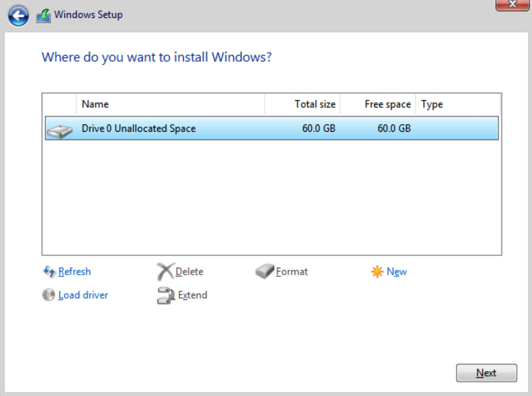Click the Refresh link text
The width and height of the screenshot is (532, 396).
click(74, 271)
